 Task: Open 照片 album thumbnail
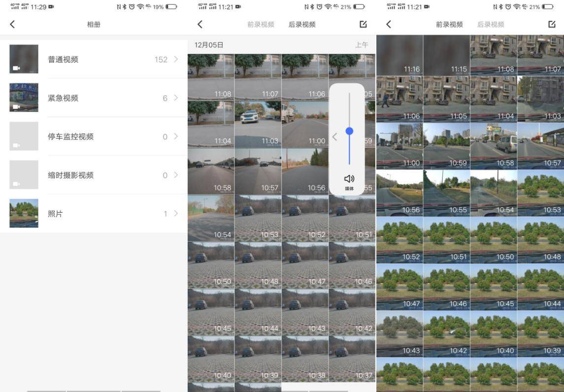pos(24,213)
